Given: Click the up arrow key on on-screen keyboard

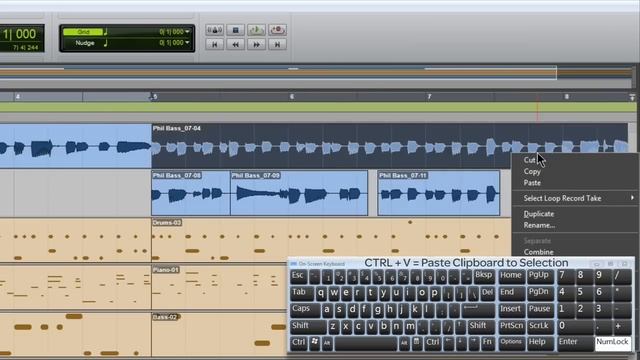Looking at the screenshot, I should (460, 327).
